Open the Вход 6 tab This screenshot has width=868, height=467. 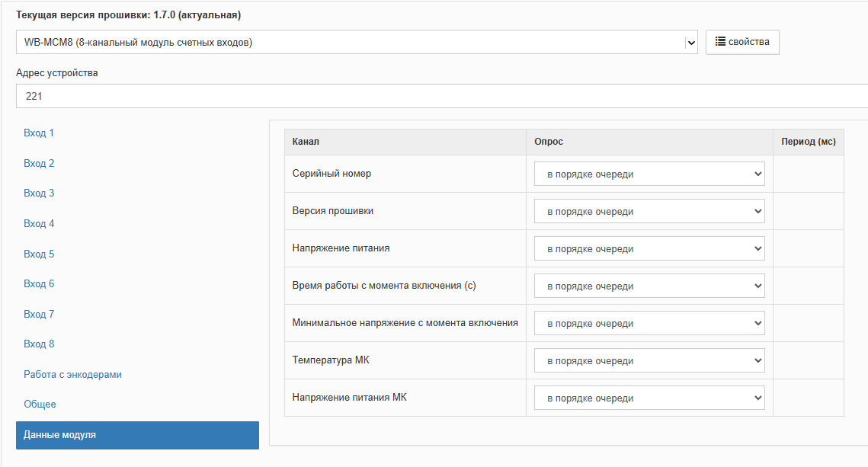39,284
